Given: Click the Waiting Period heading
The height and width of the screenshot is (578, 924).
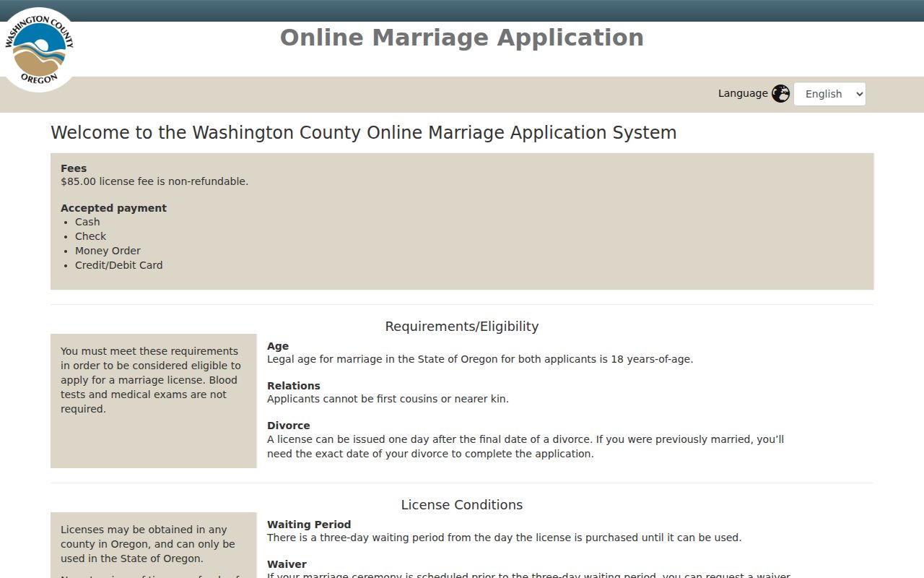Looking at the screenshot, I should click(309, 525).
